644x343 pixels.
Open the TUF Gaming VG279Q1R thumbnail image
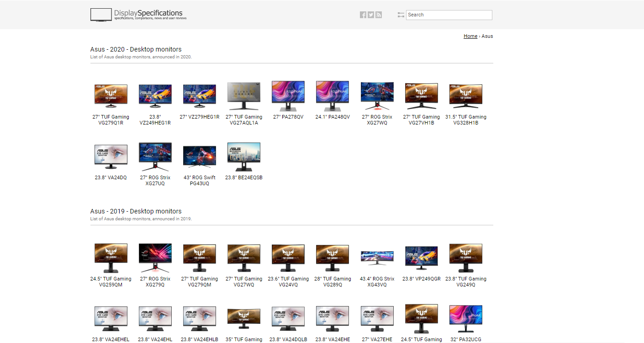(111, 95)
